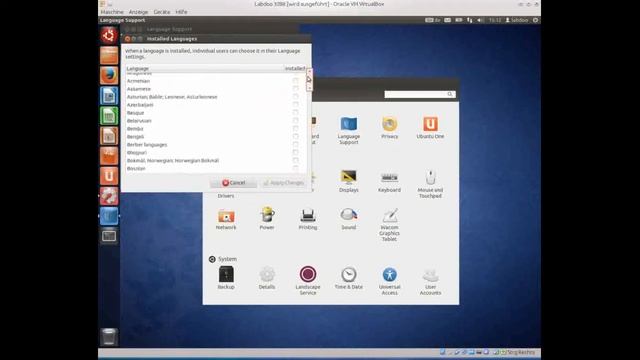
Task: Open Power settings icon
Action: pos(267,219)
